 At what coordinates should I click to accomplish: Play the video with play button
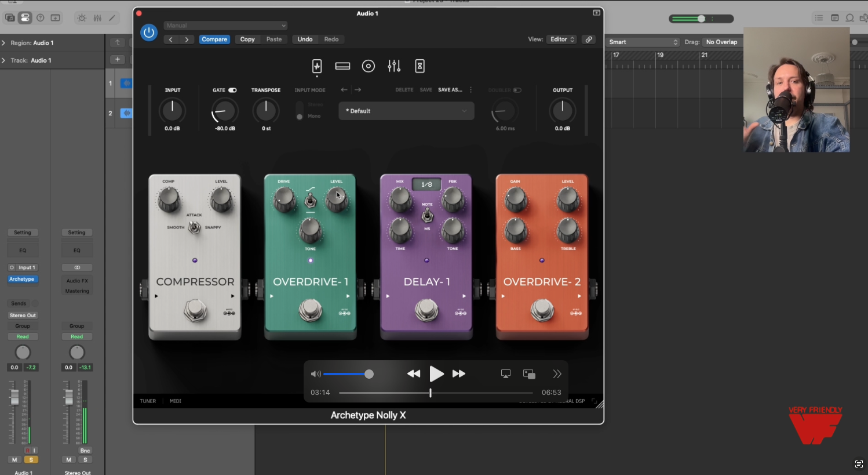436,374
